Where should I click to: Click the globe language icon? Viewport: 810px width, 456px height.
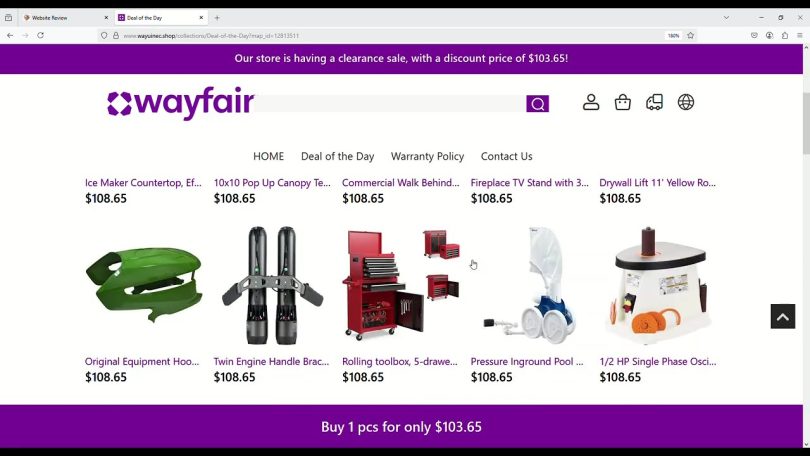(686, 102)
